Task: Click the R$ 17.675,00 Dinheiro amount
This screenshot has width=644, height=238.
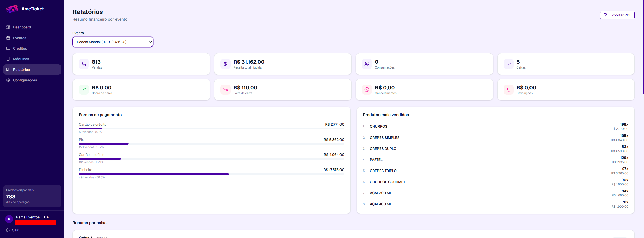Action: [334, 170]
